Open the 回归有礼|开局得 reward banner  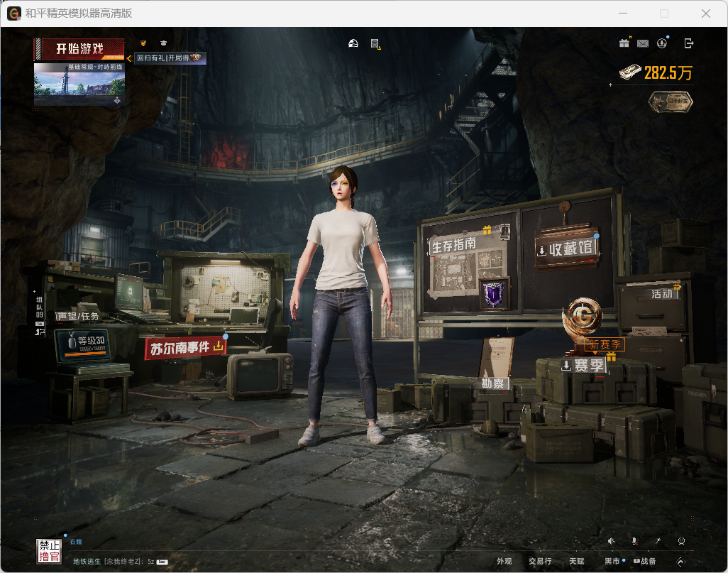click(170, 58)
